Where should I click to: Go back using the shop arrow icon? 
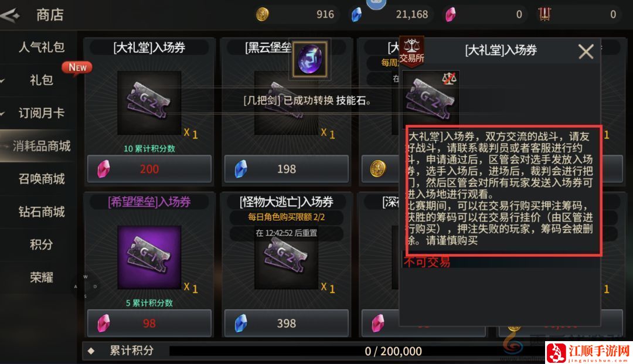tap(11, 15)
